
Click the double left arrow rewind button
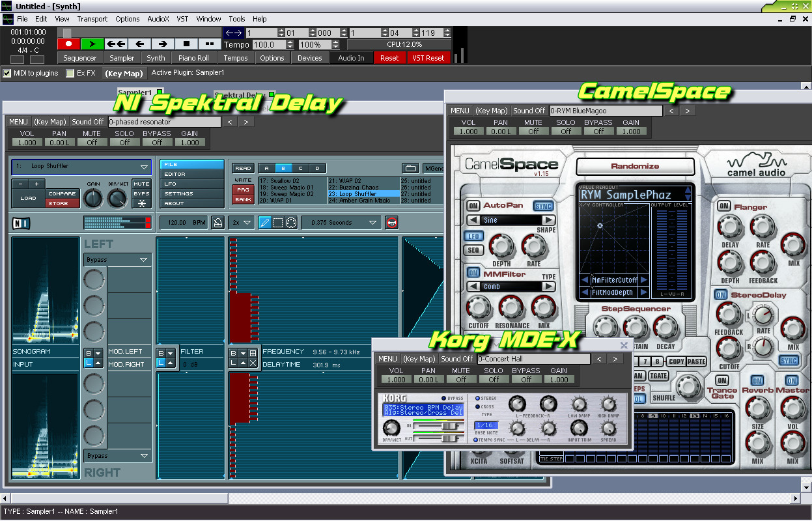[116, 44]
